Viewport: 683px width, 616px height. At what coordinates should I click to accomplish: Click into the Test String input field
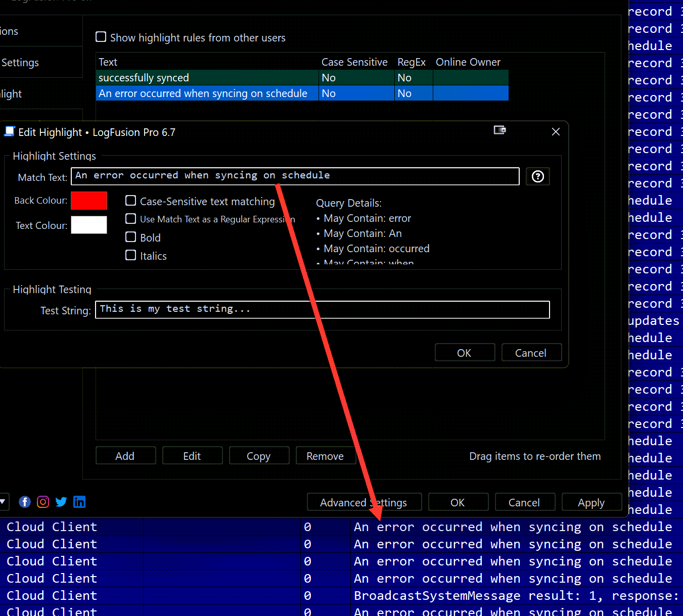point(322,310)
